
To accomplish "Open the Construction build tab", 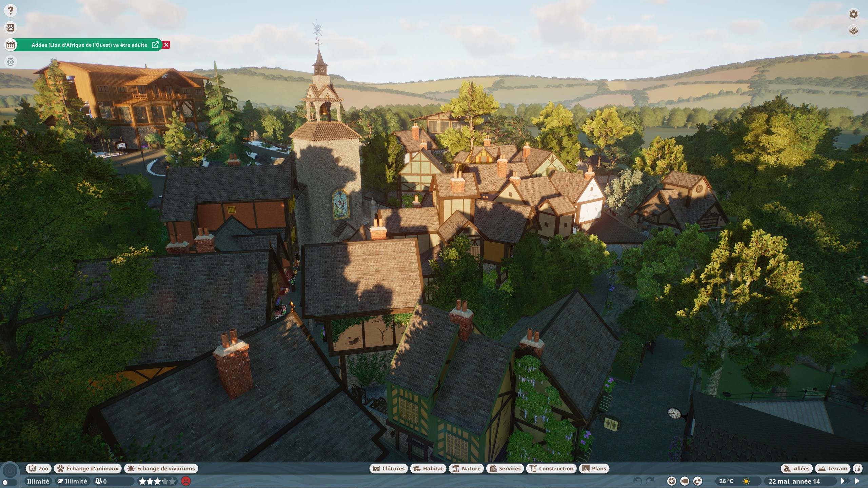I will click(x=551, y=468).
